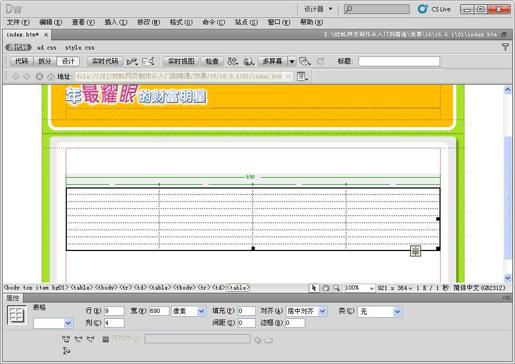515x364 pixels.
Task: Open the 插入 menu
Action: click(x=116, y=22)
